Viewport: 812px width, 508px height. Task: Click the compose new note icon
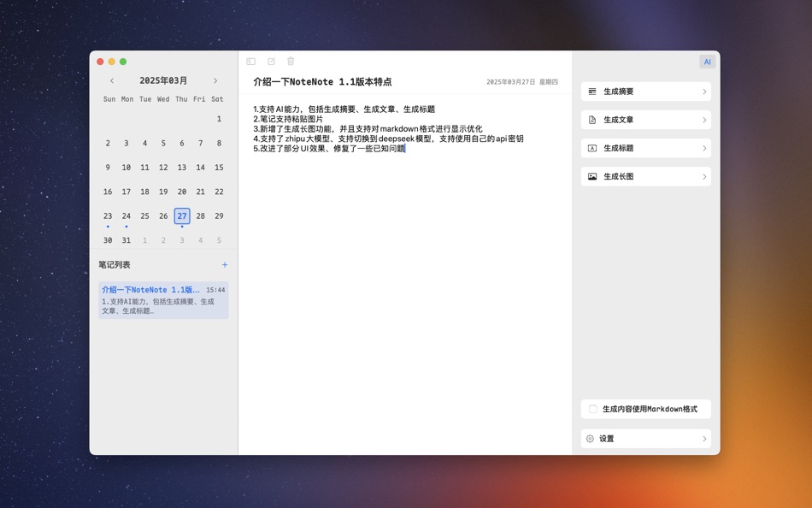tap(271, 61)
